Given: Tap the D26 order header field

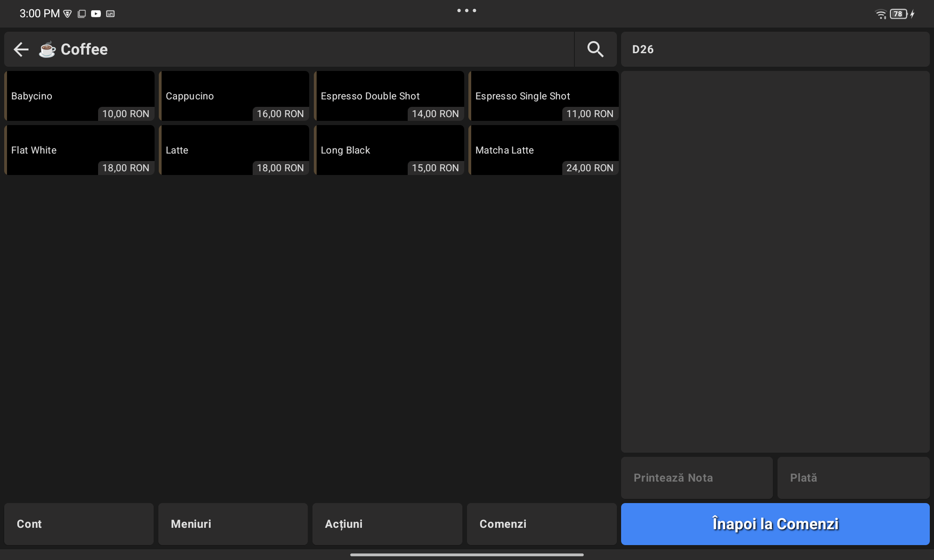Looking at the screenshot, I should [775, 49].
